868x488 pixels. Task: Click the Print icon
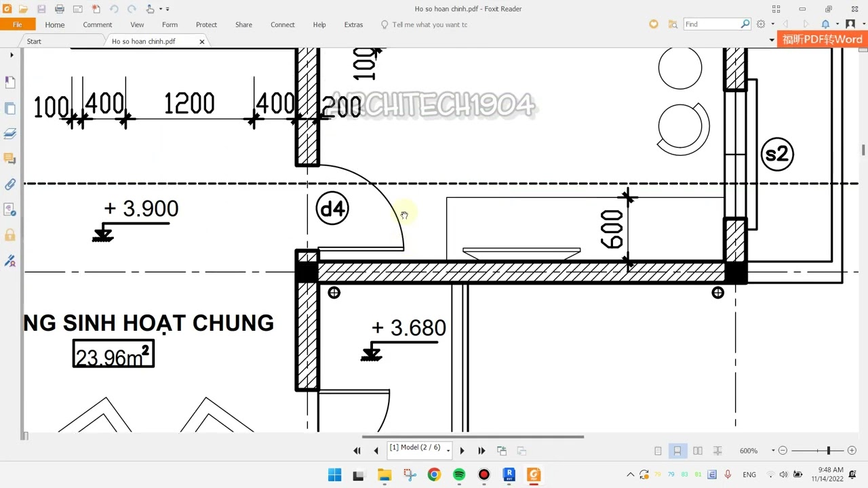(x=60, y=9)
